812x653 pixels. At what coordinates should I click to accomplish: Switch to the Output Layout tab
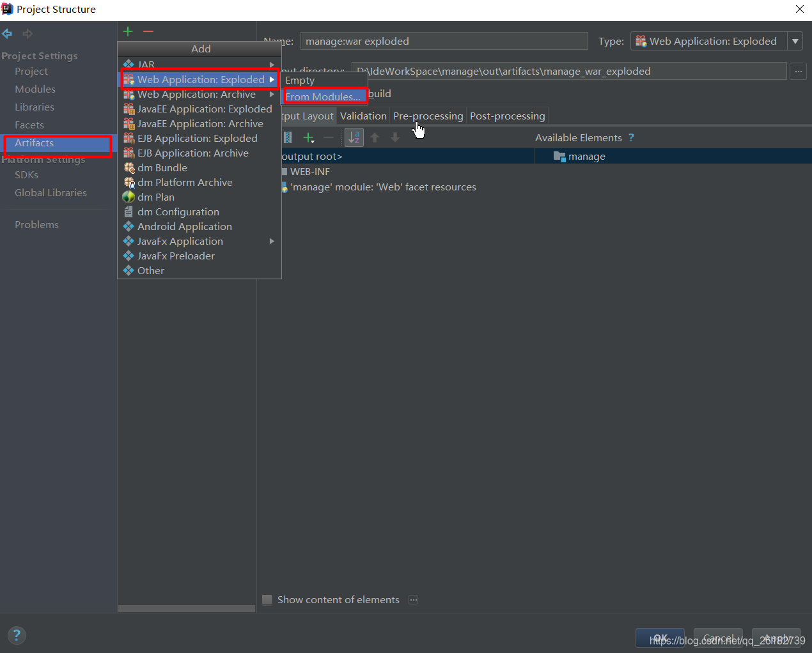coord(308,116)
